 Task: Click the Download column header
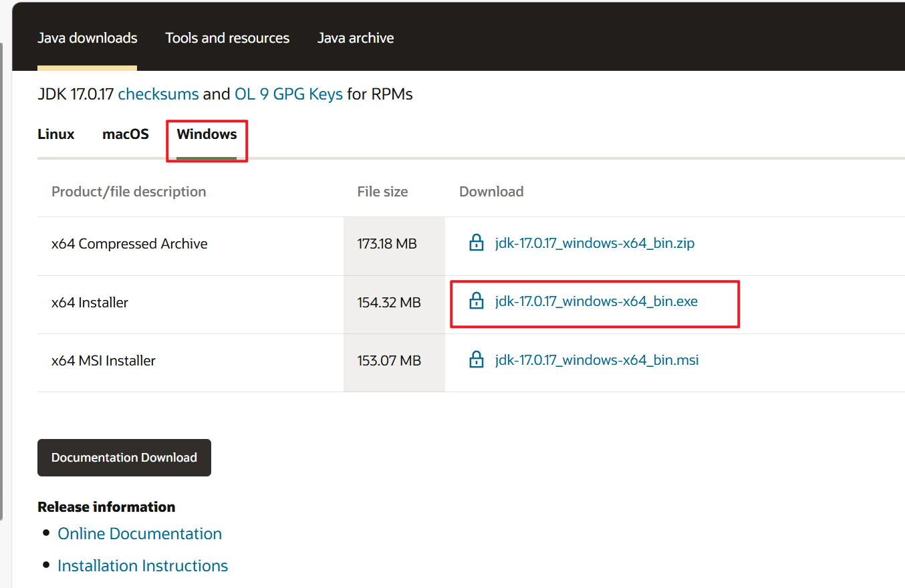tap(491, 192)
